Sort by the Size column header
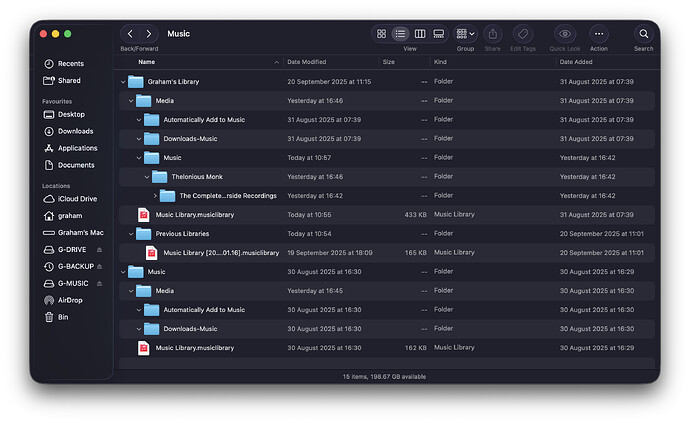Screen dimensions: 690x423 (389, 62)
